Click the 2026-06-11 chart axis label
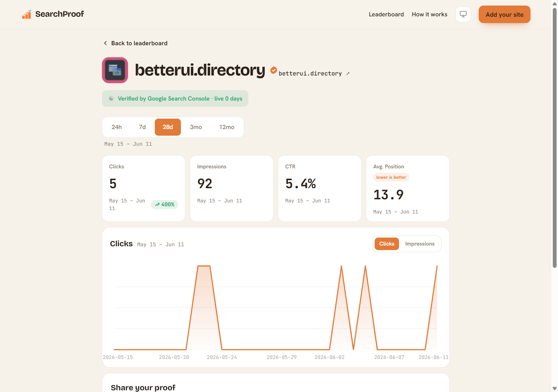This screenshot has width=558, height=392. 433,357
